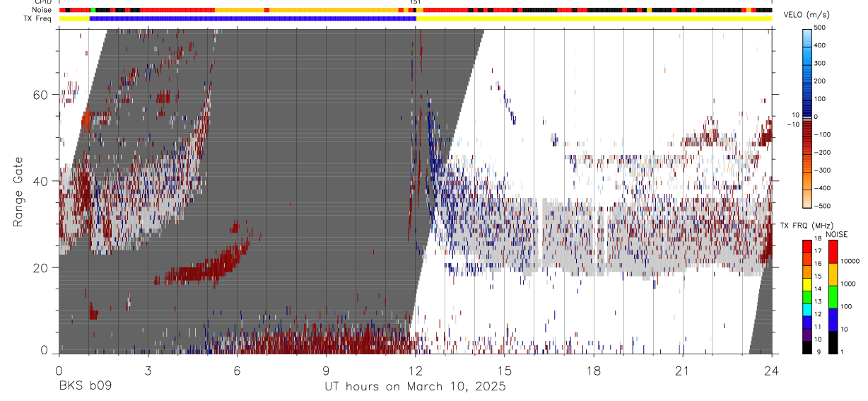Click the 18 MHz tick on the TX FRQ legend
868x401 pixels.
coord(818,240)
